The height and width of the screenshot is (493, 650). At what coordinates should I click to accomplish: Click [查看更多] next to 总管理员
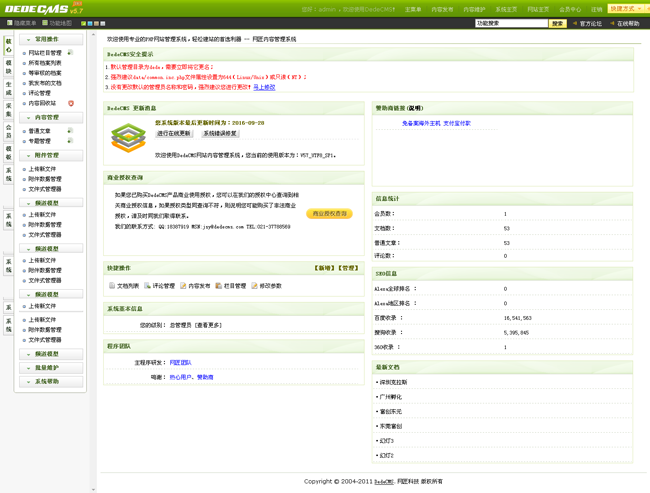click(x=208, y=325)
